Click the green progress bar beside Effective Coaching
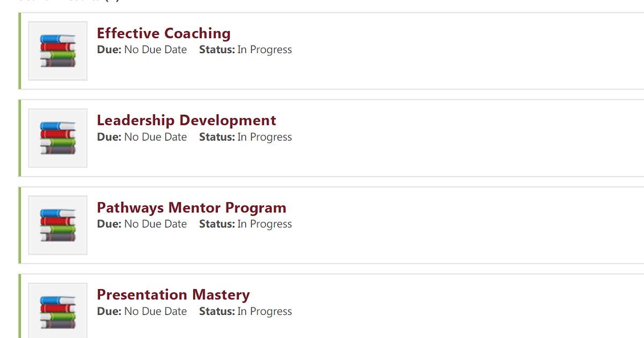This screenshot has height=338, width=644. [x=19, y=50]
